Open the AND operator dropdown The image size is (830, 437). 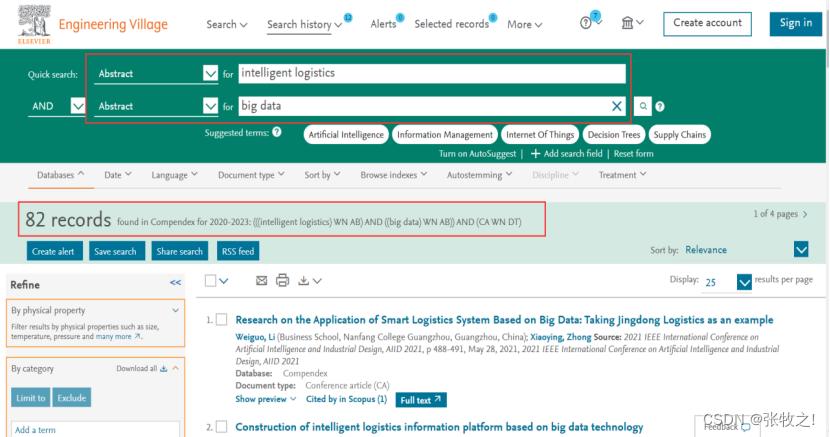(78, 106)
